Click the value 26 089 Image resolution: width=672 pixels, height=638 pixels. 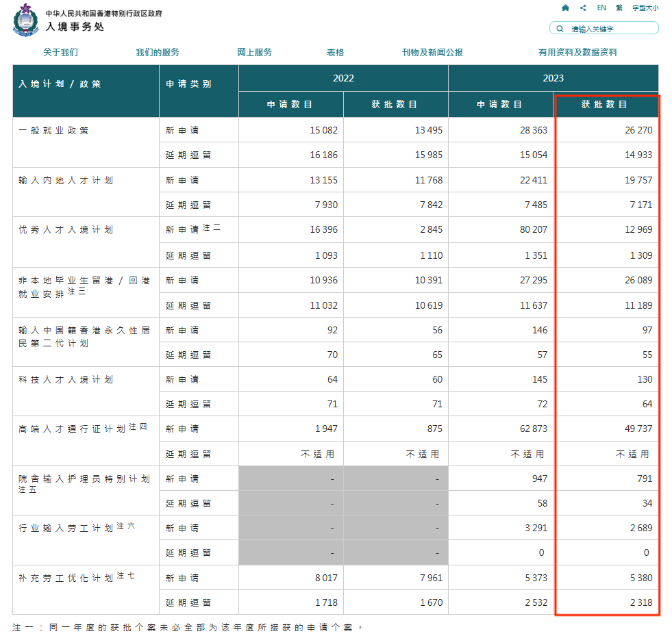click(x=638, y=280)
